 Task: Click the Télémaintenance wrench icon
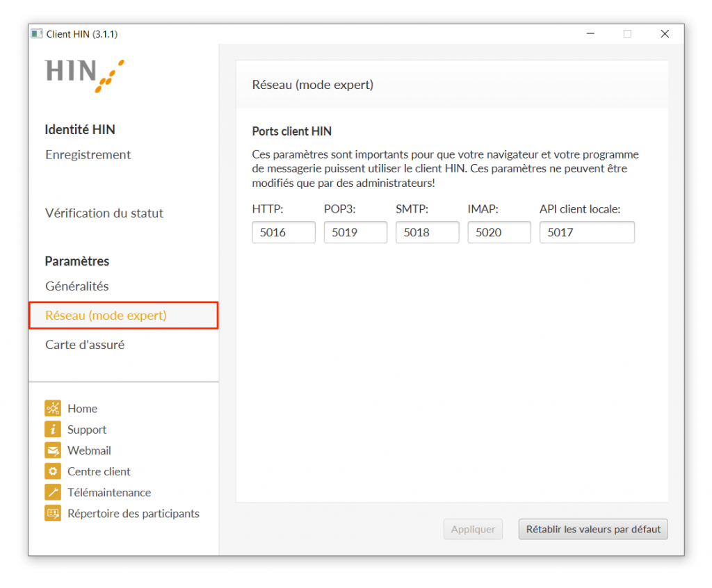pos(53,492)
